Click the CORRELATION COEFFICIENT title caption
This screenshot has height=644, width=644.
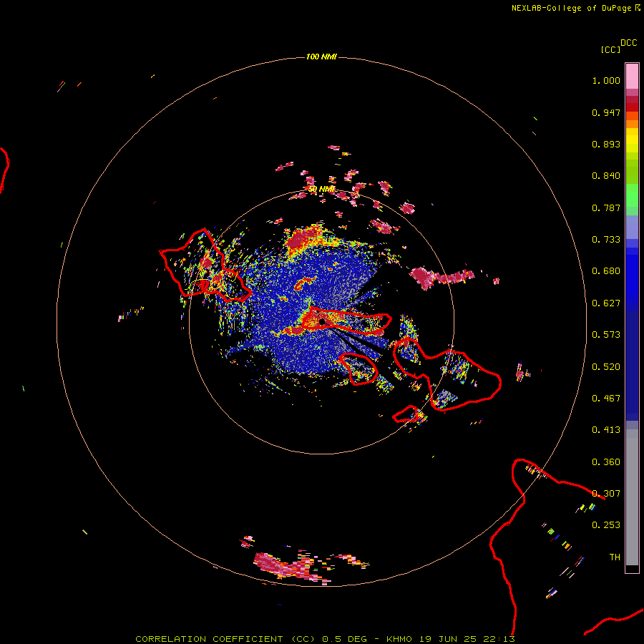326,639
